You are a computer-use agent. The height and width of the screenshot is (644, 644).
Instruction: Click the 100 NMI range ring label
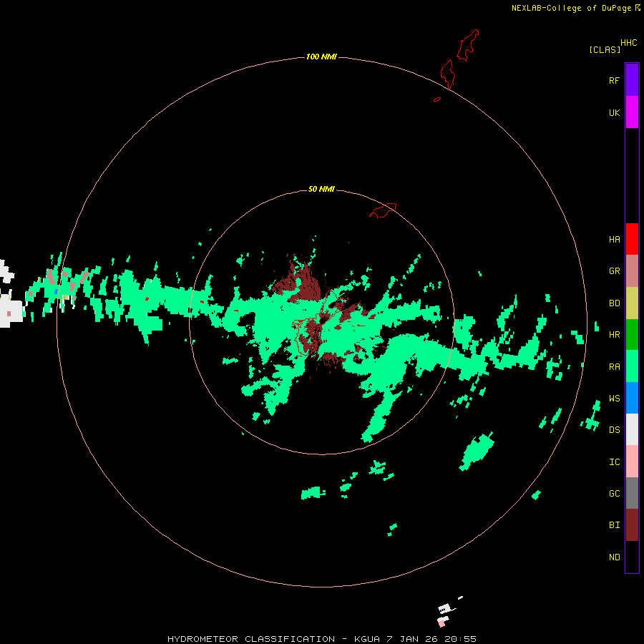point(321,57)
